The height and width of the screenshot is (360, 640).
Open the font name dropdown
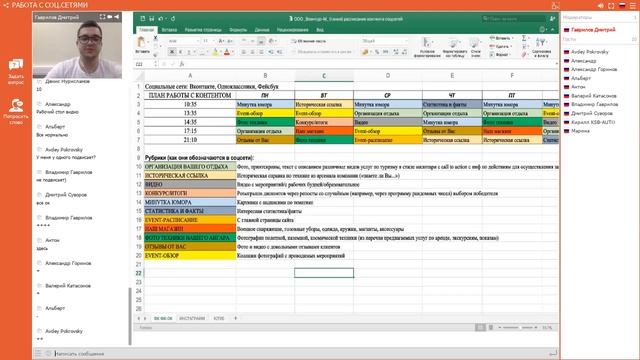coord(184,41)
